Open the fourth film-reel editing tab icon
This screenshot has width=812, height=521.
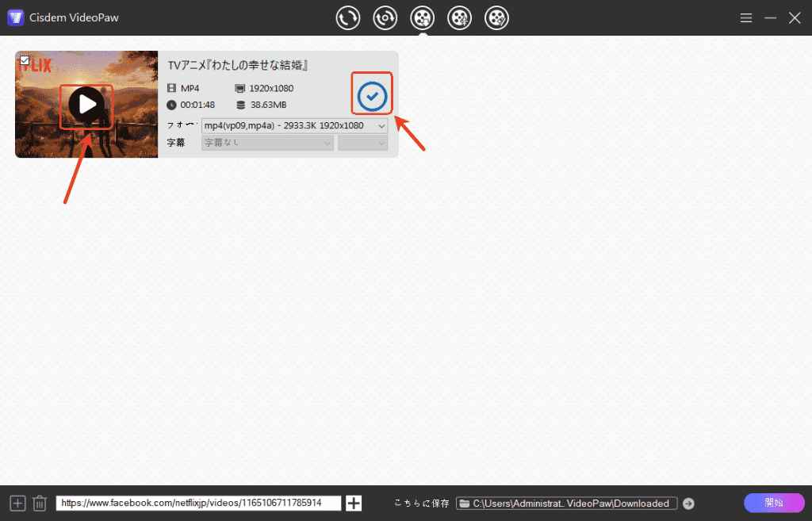click(459, 18)
